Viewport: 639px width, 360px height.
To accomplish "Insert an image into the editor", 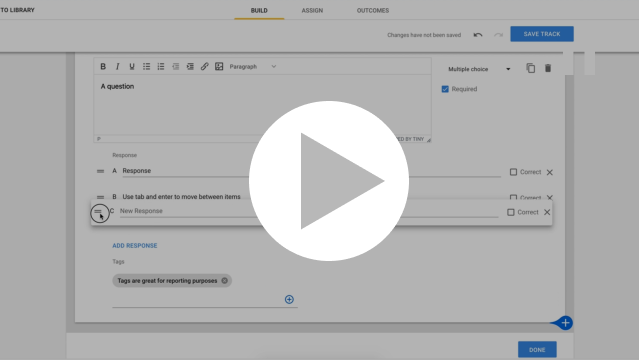I will 219,66.
